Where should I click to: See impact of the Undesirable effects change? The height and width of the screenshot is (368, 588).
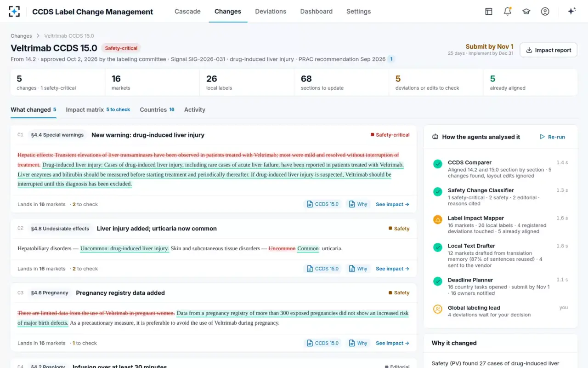(392, 269)
